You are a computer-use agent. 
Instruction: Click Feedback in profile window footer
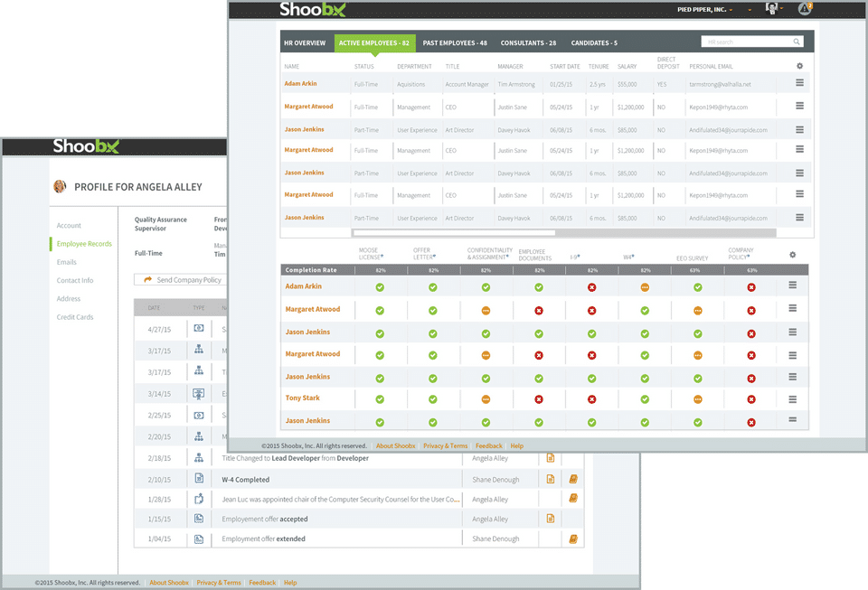(262, 582)
